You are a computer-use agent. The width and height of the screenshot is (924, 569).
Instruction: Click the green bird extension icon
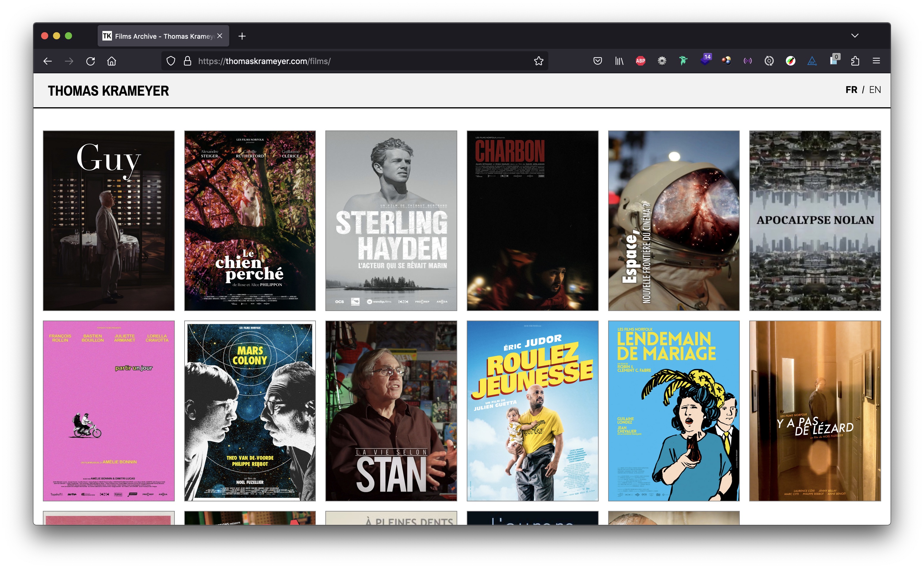tap(683, 61)
